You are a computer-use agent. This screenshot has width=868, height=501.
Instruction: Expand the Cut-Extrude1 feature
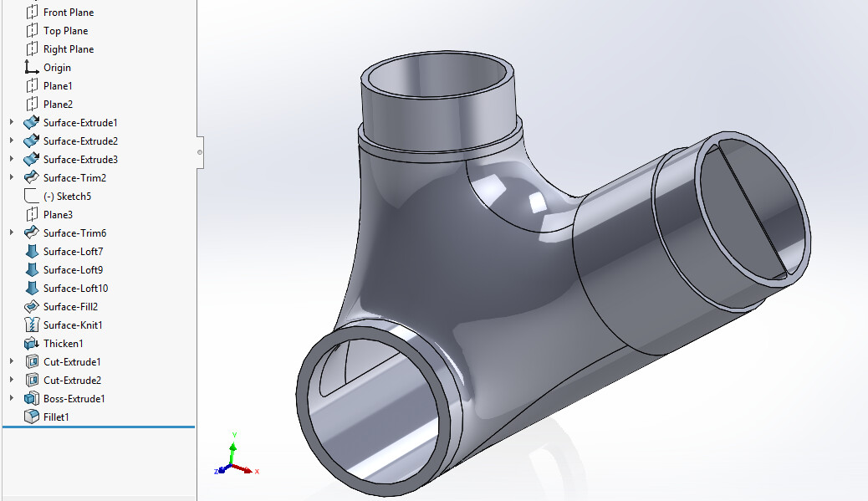tap(12, 362)
